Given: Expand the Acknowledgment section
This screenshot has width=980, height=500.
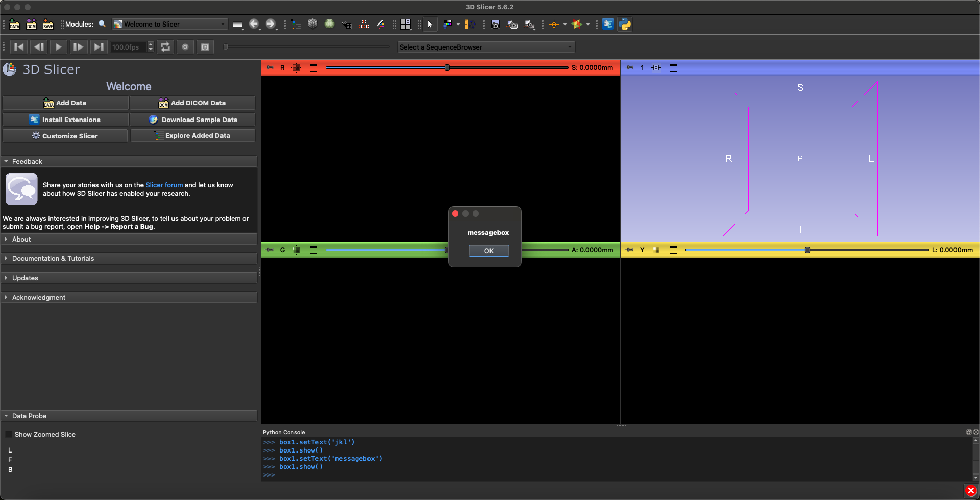Looking at the screenshot, I should click(x=39, y=297).
